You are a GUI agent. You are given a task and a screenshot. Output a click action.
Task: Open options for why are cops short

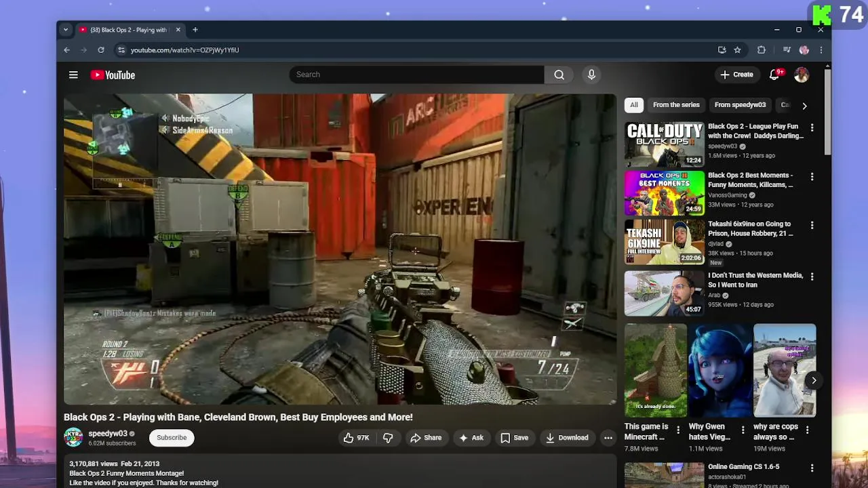coord(807,430)
